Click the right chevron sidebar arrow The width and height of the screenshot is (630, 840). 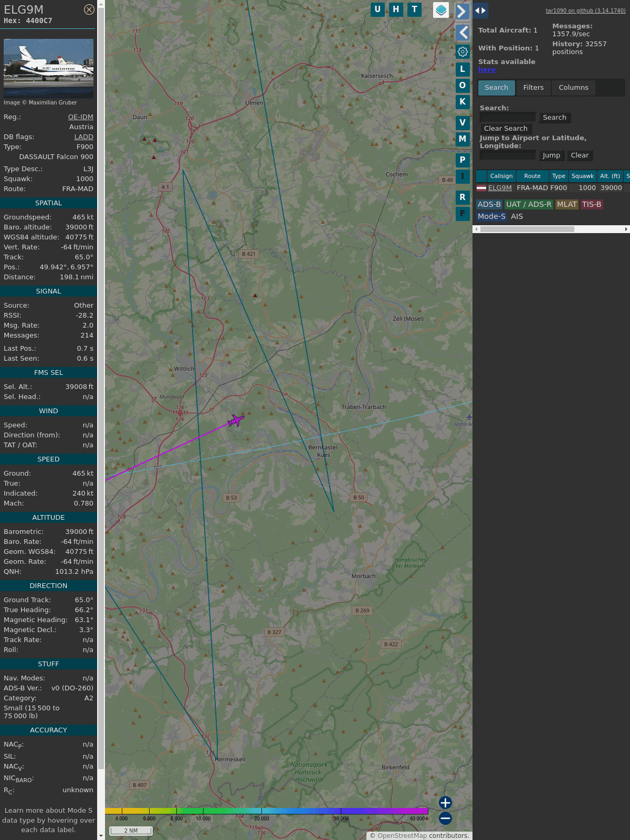point(462,11)
